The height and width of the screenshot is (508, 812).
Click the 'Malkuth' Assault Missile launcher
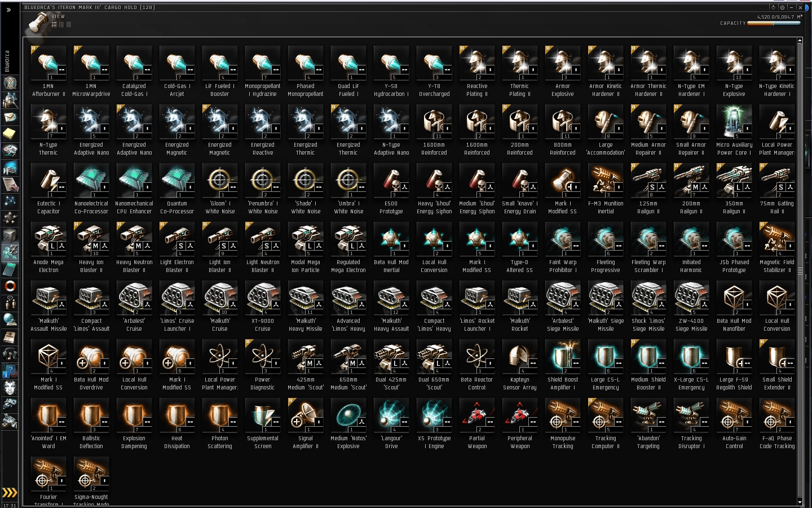[x=48, y=306]
